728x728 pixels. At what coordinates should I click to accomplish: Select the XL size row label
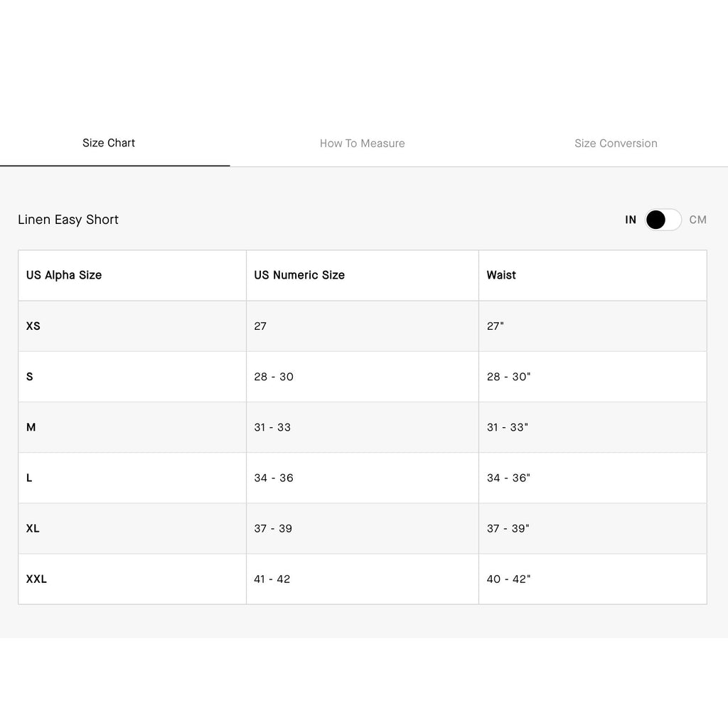pyautogui.click(x=33, y=528)
